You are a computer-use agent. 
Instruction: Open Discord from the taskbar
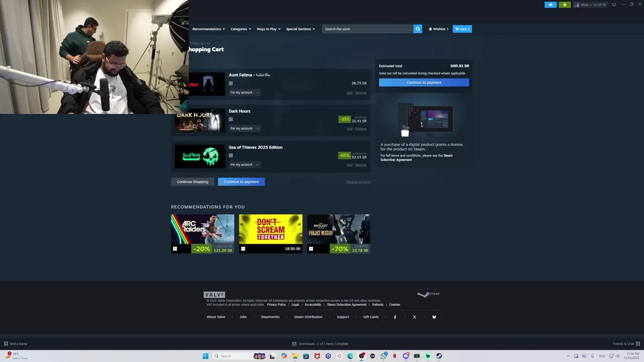click(x=406, y=356)
